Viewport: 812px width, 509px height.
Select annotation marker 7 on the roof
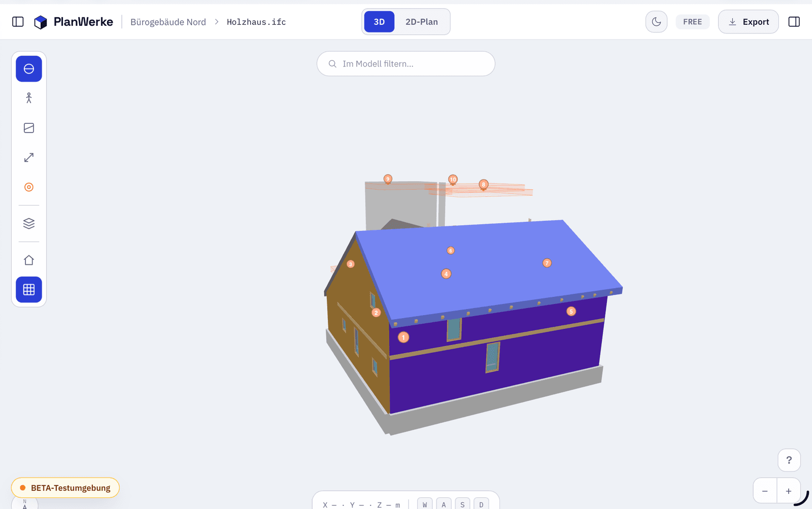tap(547, 263)
